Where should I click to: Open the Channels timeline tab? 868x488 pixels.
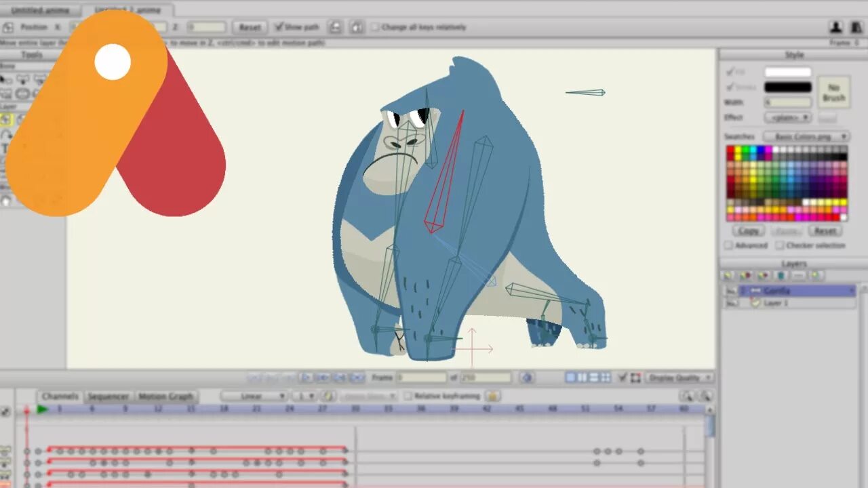pos(60,396)
